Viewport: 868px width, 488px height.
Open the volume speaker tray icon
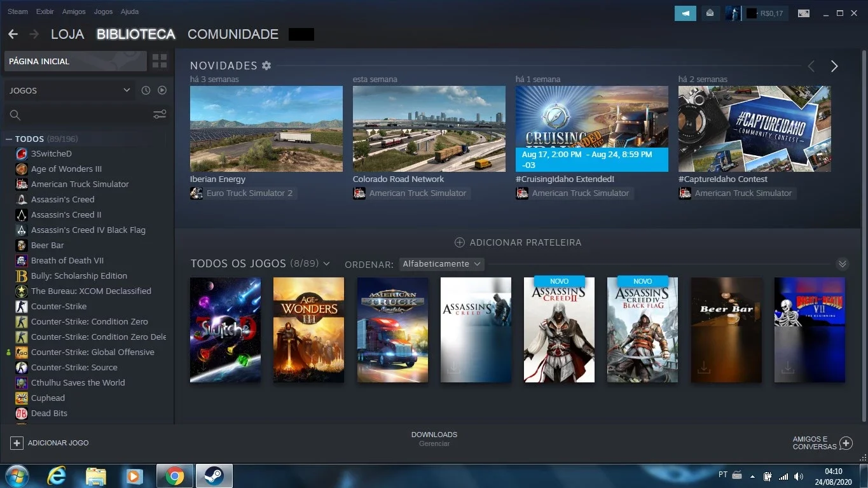click(798, 476)
